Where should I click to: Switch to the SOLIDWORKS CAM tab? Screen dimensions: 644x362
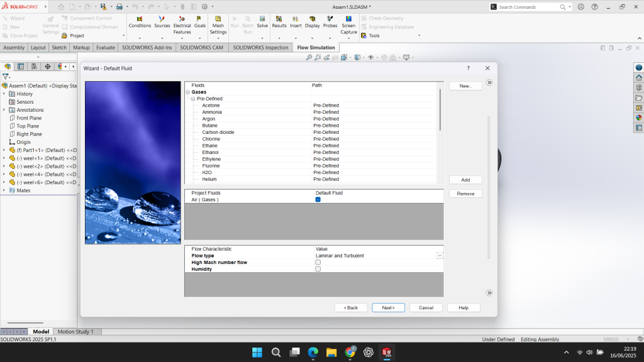click(x=201, y=48)
